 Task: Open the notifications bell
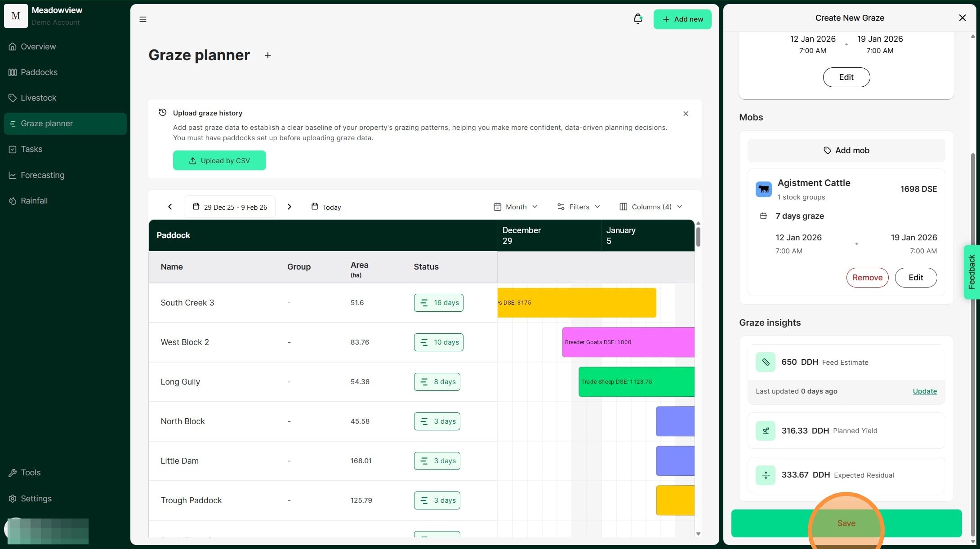click(637, 19)
